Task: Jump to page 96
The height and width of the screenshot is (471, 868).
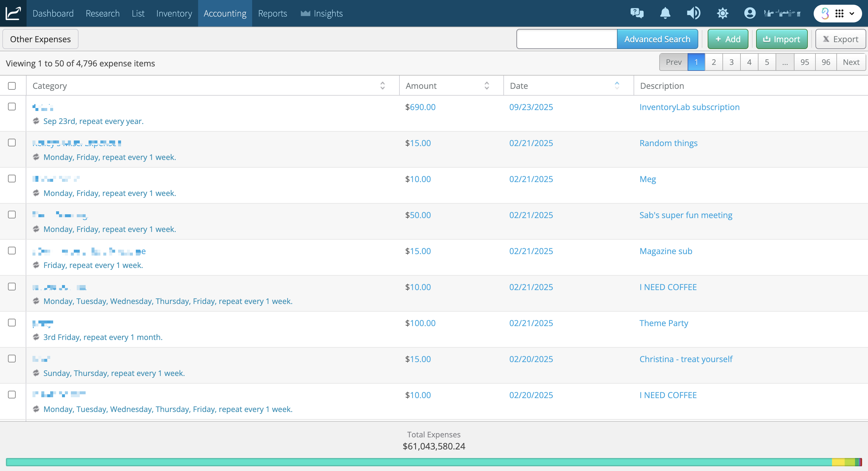Action: coord(825,62)
